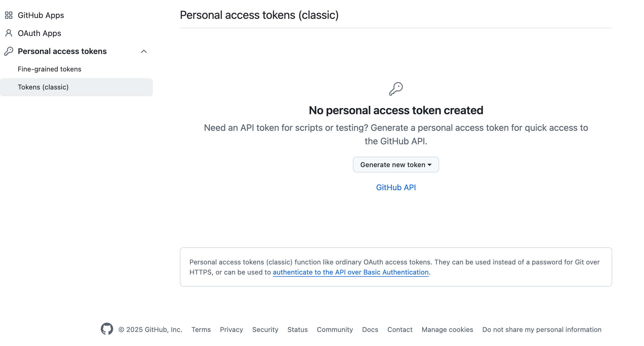Open the Docs footer link
644x346 pixels.
tap(370, 329)
